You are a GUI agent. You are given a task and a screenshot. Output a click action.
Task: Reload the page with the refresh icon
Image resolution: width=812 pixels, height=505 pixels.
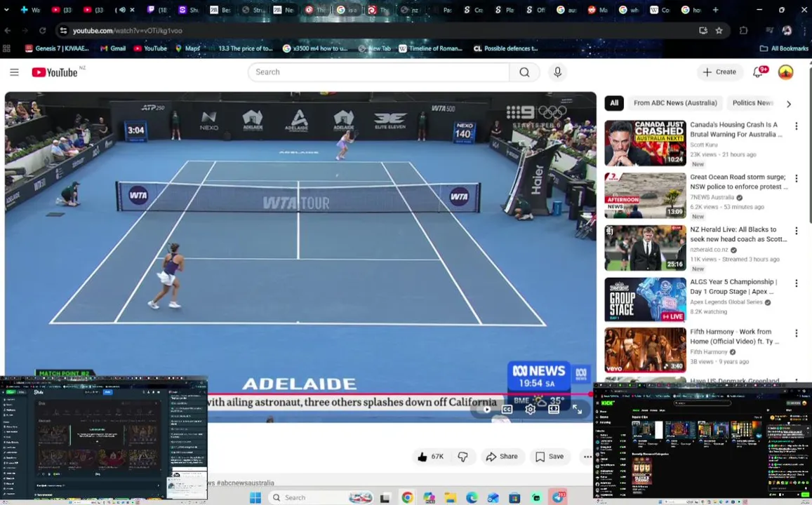coord(43,31)
